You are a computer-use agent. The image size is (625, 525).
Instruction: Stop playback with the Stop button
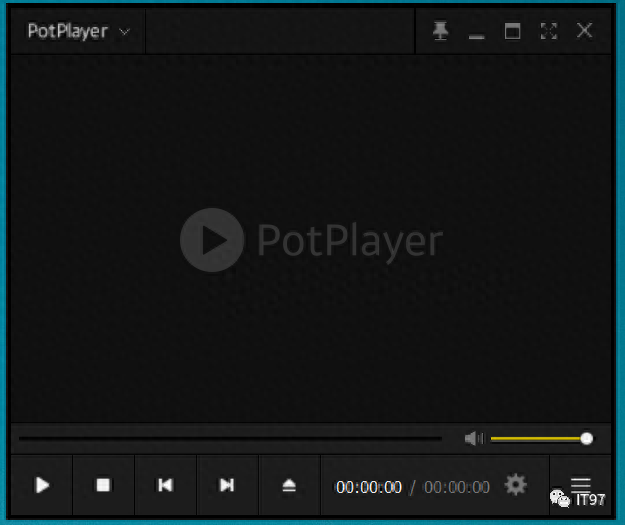pos(103,485)
